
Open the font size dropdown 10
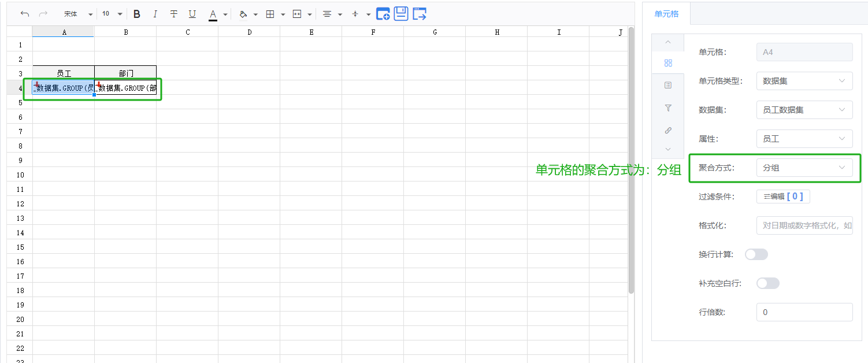click(x=112, y=14)
